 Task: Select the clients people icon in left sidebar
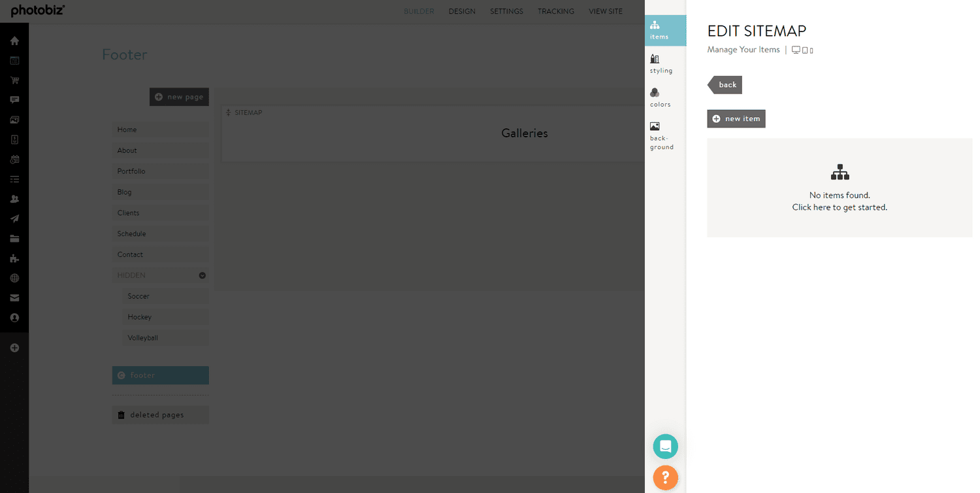[14, 199]
